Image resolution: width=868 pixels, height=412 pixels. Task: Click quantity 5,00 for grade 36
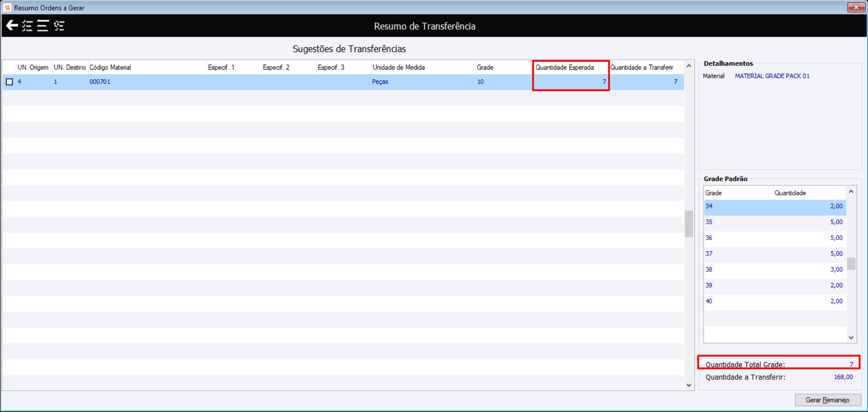[836, 238]
